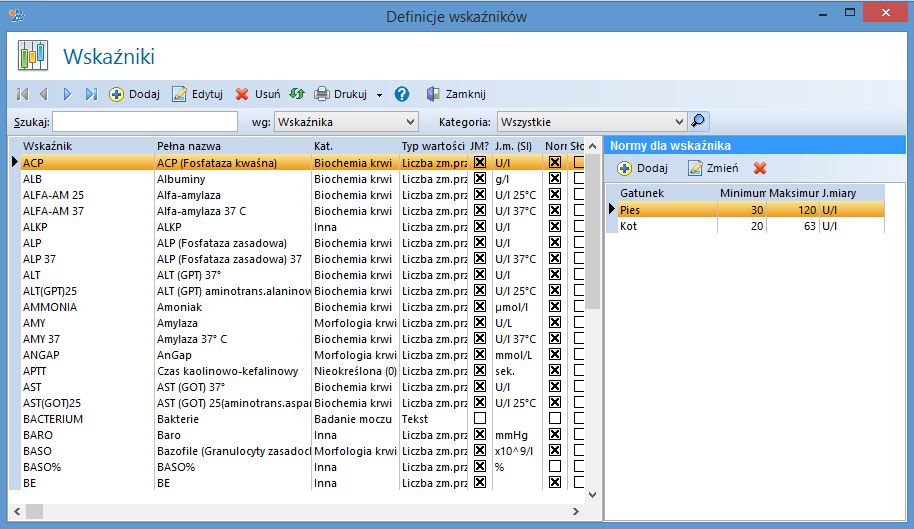Toggle Norm checkbox for the BACTERIUM row
Screen dimensions: 914x529
[x=555, y=418]
